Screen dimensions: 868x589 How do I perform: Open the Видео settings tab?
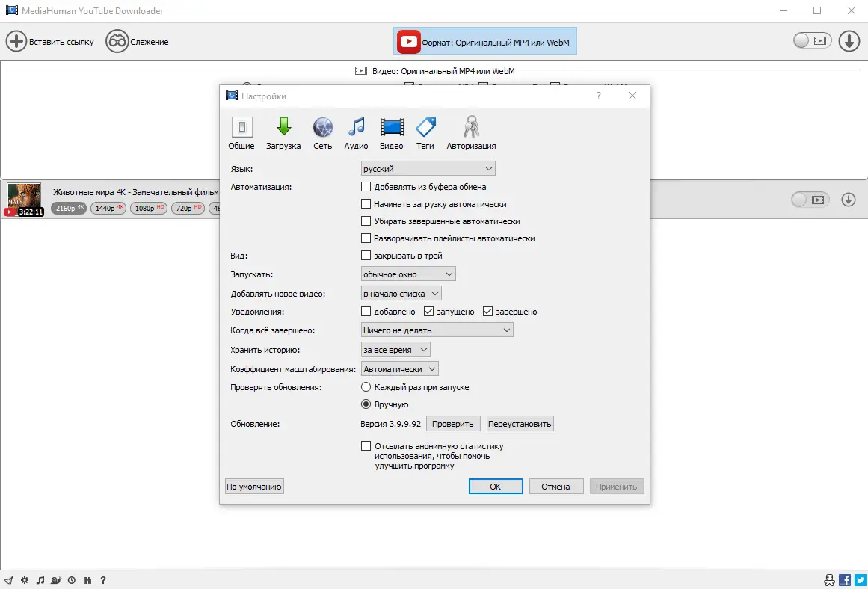(x=391, y=133)
